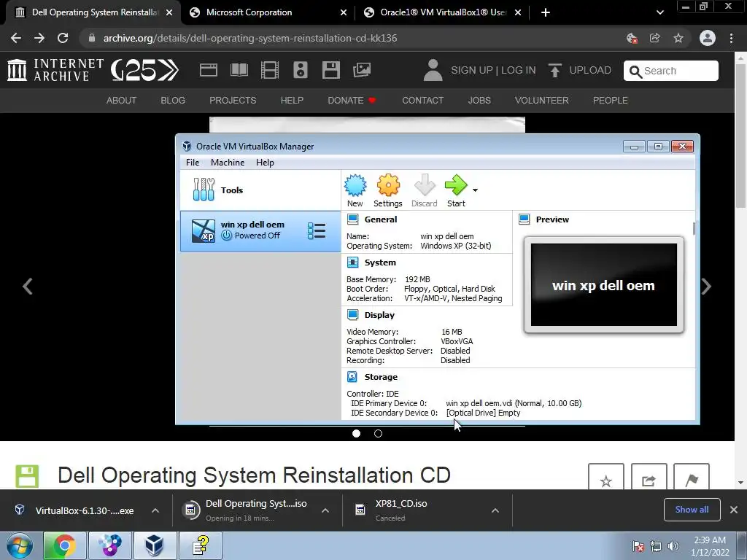This screenshot has height=560, width=747.
Task: Expand VirtualBox exe download options
Action: click(x=155, y=510)
